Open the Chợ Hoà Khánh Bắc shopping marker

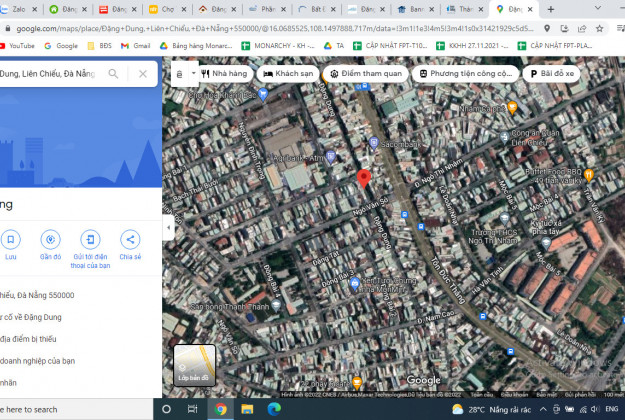(263, 94)
